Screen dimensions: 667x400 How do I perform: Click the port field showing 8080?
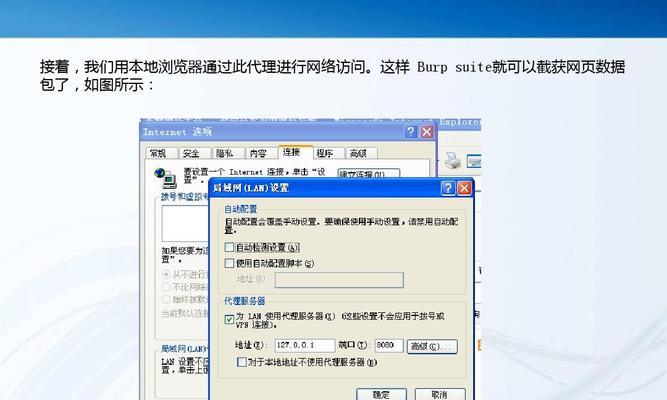[389, 345]
